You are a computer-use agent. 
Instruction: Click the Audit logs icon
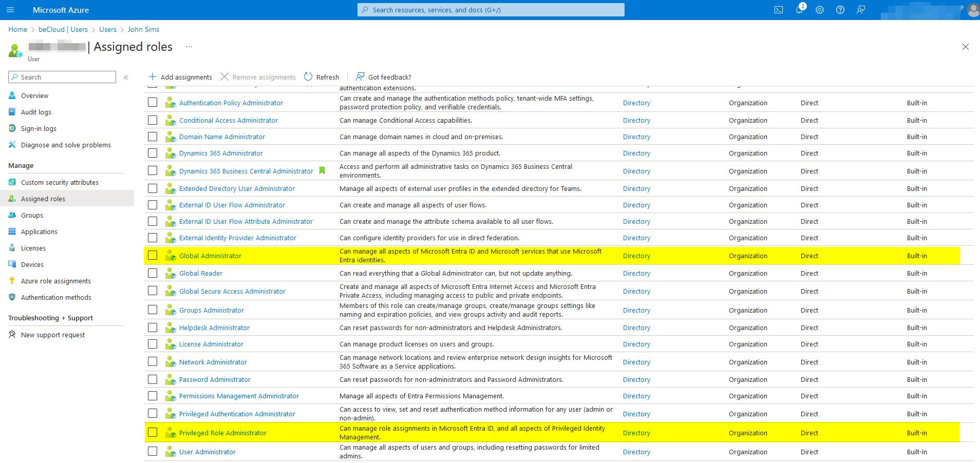(x=12, y=112)
